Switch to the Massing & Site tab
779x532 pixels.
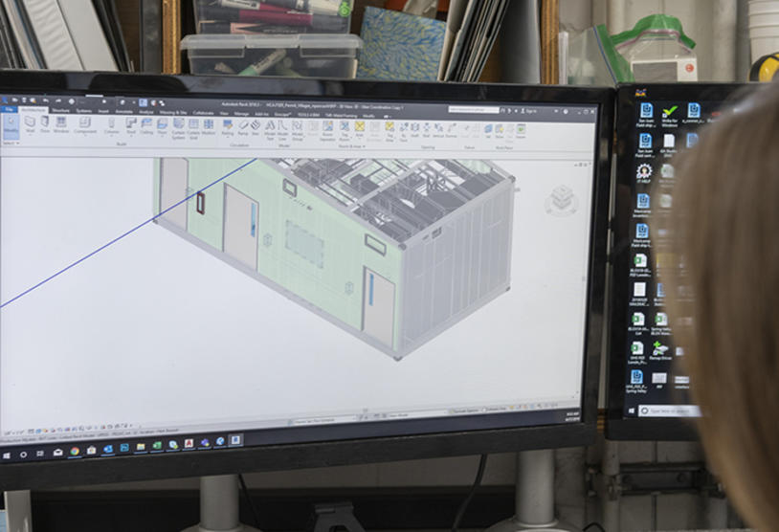click(x=173, y=113)
